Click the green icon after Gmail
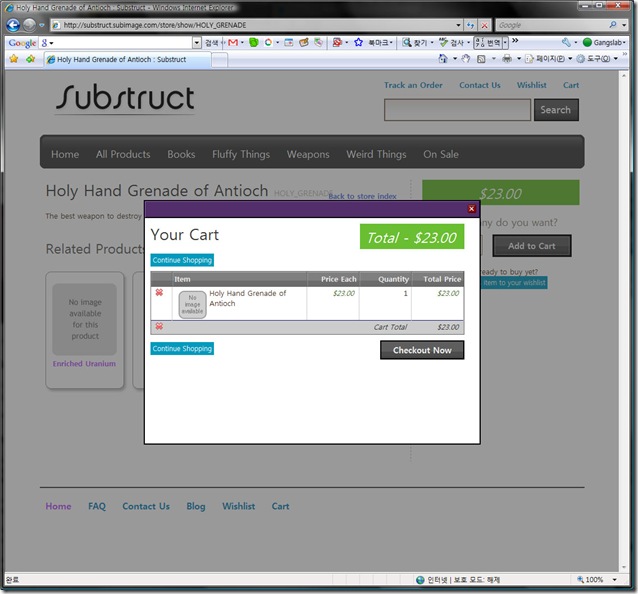The image size is (638, 594). (x=253, y=42)
